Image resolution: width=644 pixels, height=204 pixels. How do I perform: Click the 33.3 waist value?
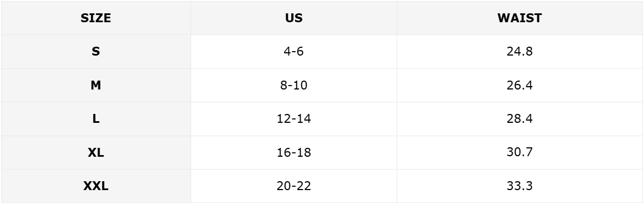[520, 186]
